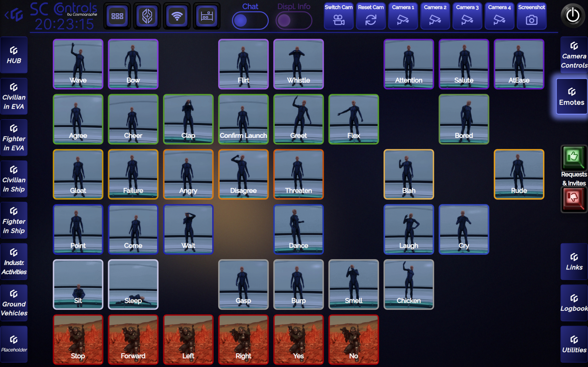
Task: Trigger the Gloat emote
Action: coord(78,174)
